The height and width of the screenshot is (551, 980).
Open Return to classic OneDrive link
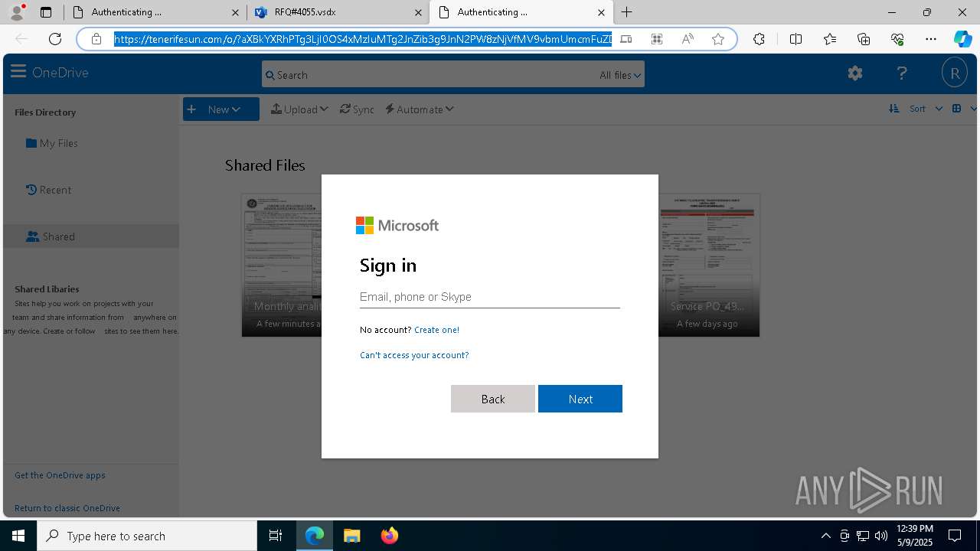(67, 508)
